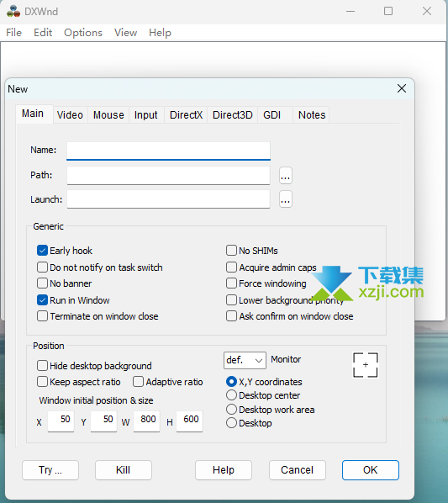The image size is (448, 503).
Task: Open the Edit menu
Action: click(x=43, y=33)
